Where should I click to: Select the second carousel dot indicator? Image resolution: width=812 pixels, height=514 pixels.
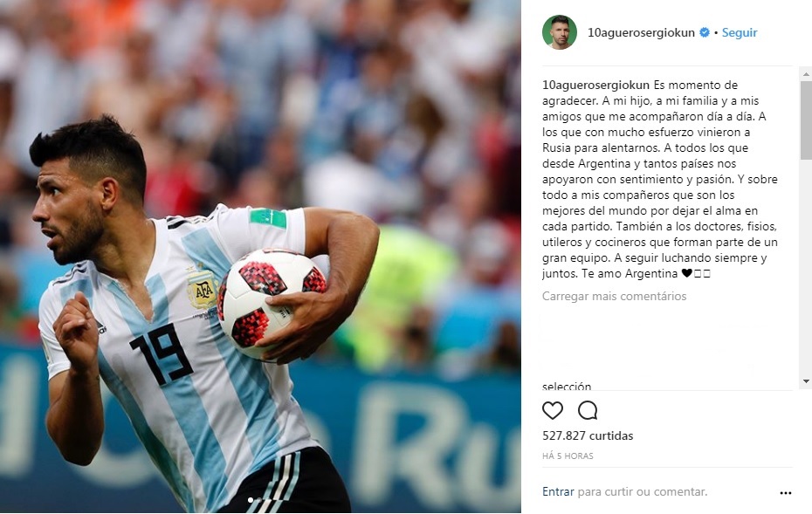260,500
